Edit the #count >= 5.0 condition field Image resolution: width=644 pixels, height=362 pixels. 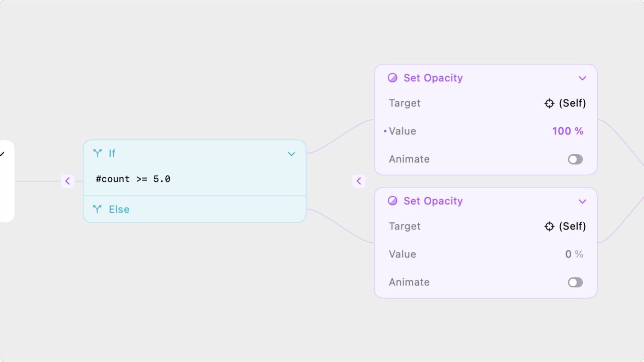133,179
